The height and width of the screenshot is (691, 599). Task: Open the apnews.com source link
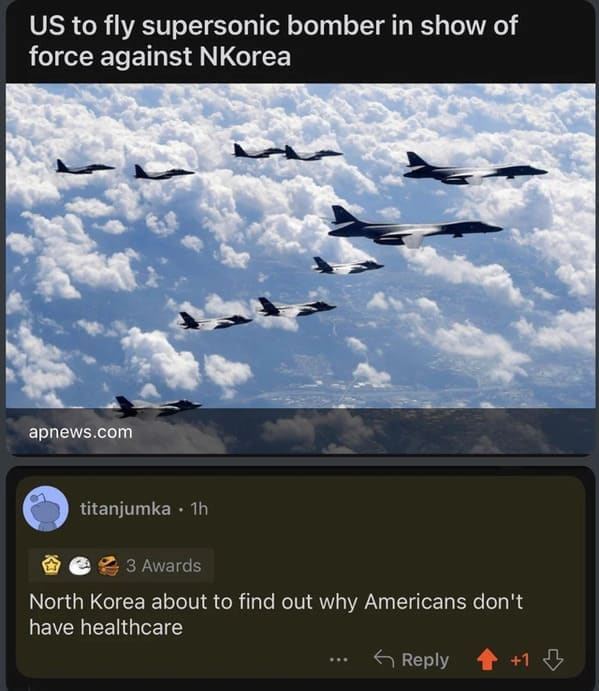point(81,432)
